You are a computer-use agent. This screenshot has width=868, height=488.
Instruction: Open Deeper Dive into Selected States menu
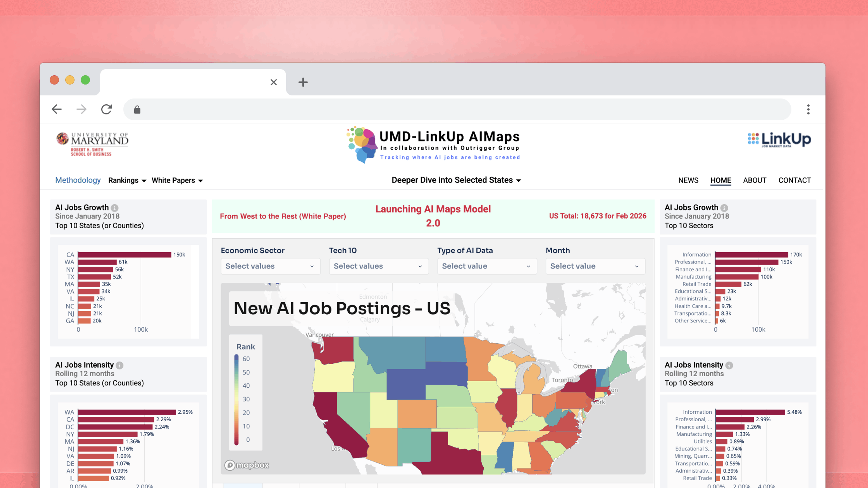[x=456, y=180]
